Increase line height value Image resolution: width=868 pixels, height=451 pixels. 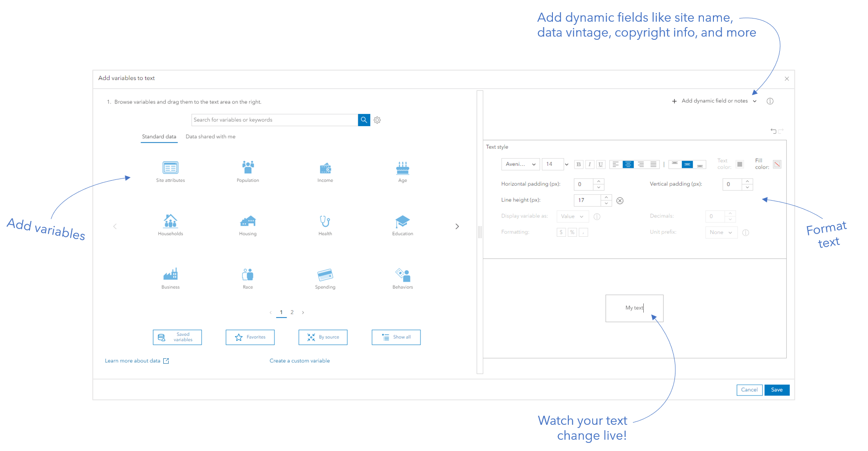pos(606,197)
